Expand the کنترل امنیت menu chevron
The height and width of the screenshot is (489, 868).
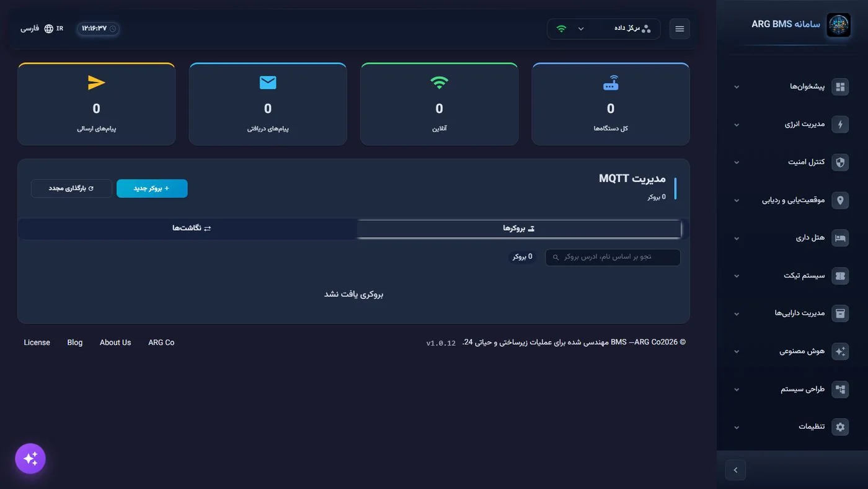(737, 163)
